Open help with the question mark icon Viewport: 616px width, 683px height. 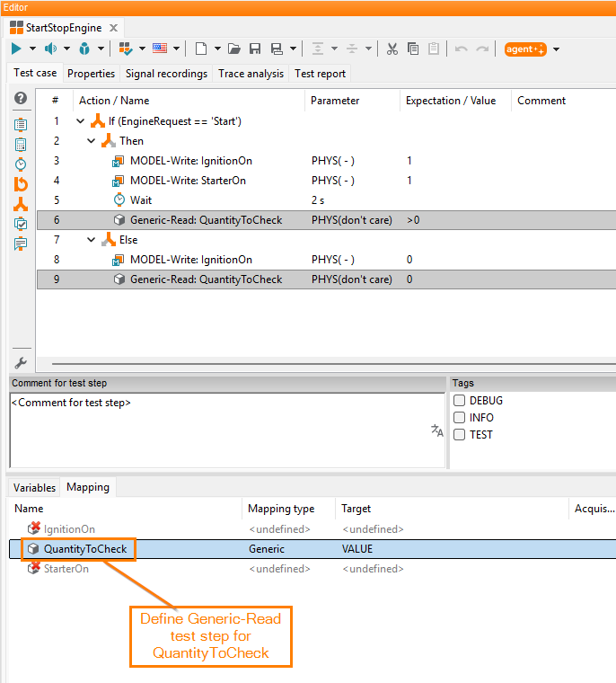pos(21,98)
